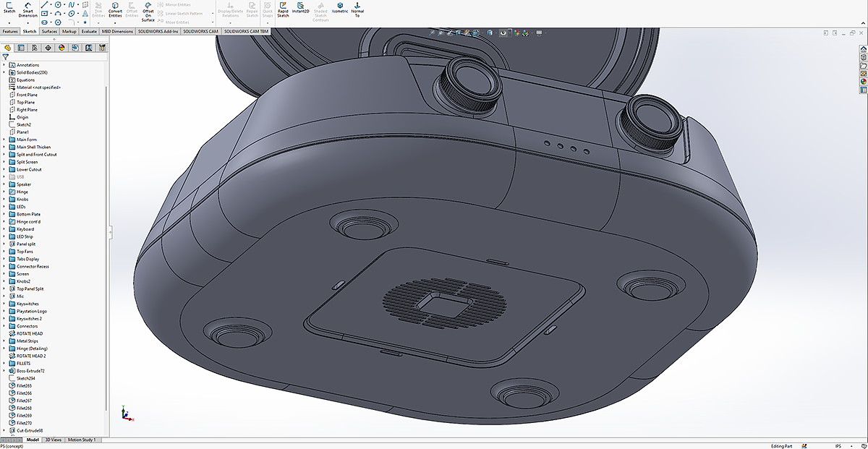Image resolution: width=868 pixels, height=449 pixels.
Task: Click the Normal To view icon
Action: [357, 8]
